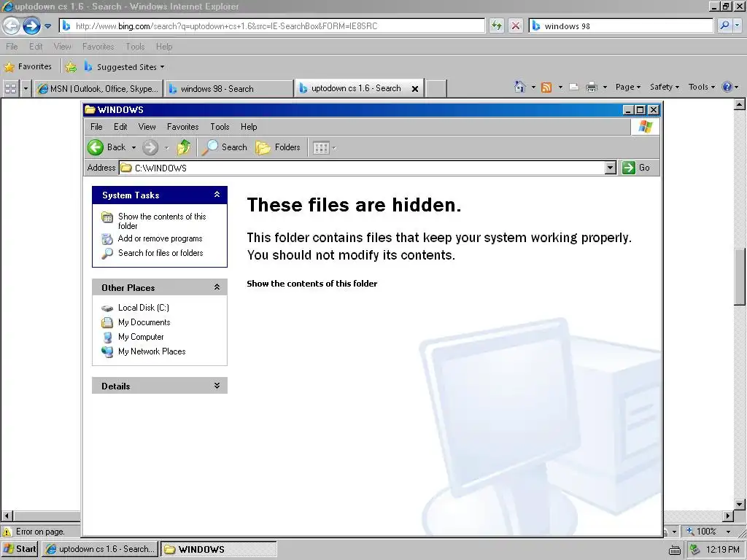The height and width of the screenshot is (560, 747).
Task: Open My Network Places link
Action: tap(152, 351)
